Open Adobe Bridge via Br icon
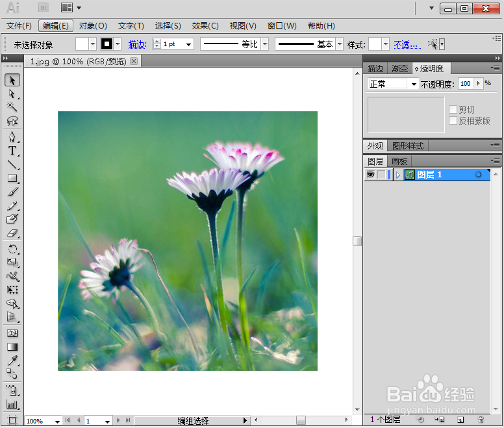 [x=44, y=8]
